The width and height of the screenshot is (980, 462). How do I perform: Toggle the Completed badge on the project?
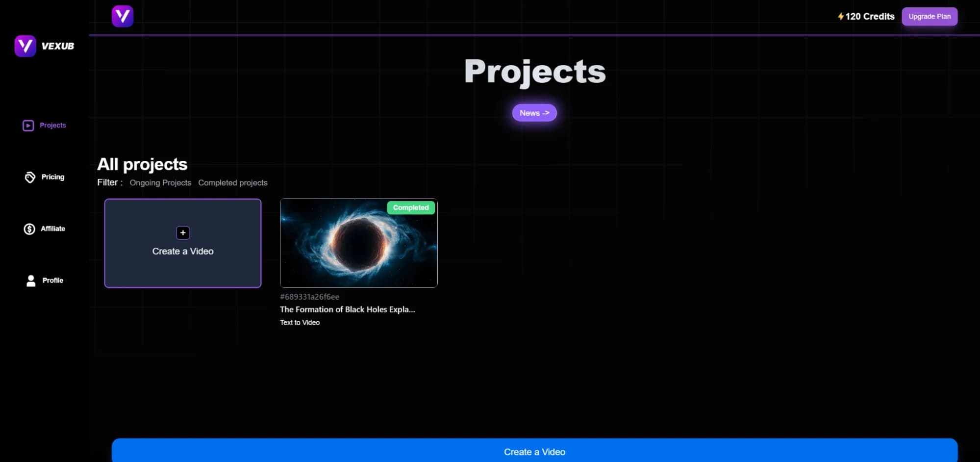coord(411,207)
